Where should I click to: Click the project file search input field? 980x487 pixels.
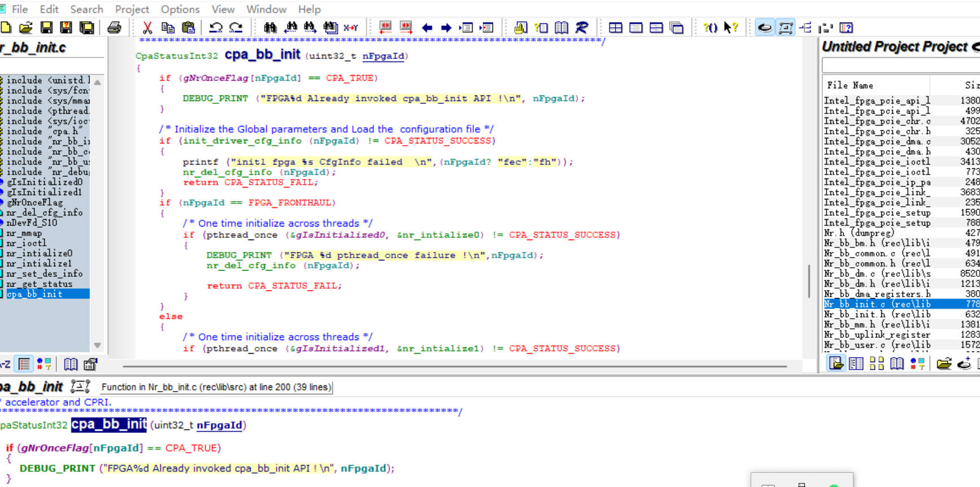(901, 66)
